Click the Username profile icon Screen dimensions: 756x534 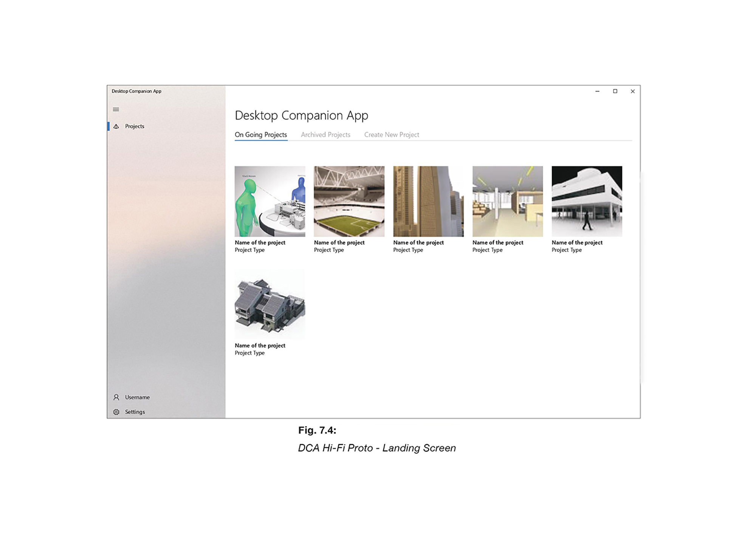(x=116, y=397)
